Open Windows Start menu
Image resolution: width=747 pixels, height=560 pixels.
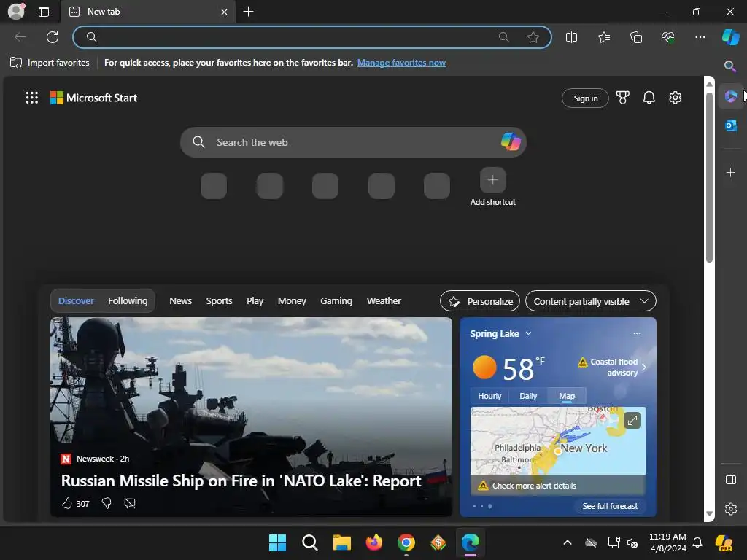tap(277, 542)
